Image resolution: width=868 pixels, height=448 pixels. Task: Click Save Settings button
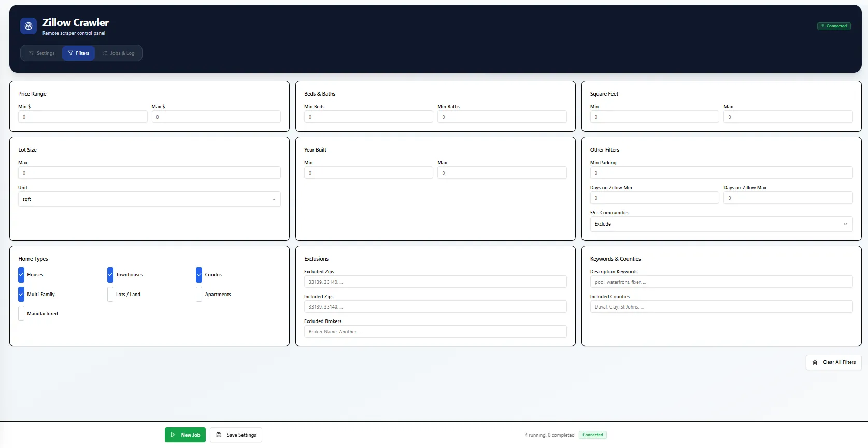[x=236, y=435]
